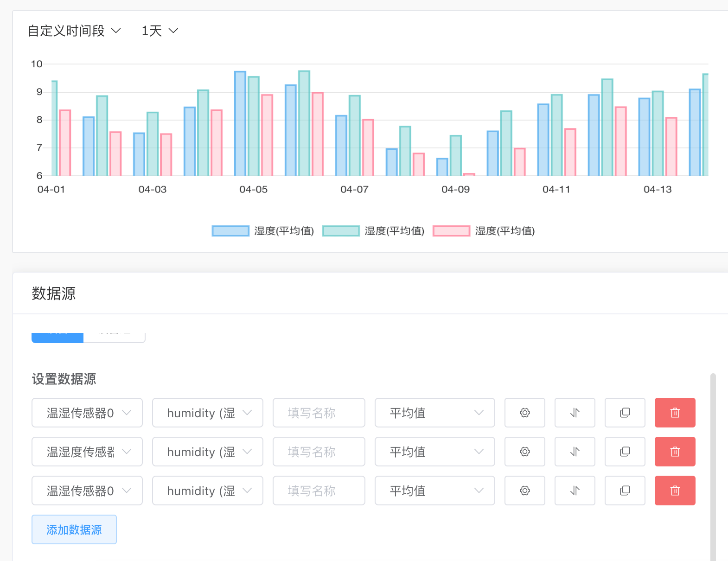This screenshot has height=561, width=728.
Task: Toggle the blue 湿度(平均值) legend series
Action: click(x=263, y=231)
